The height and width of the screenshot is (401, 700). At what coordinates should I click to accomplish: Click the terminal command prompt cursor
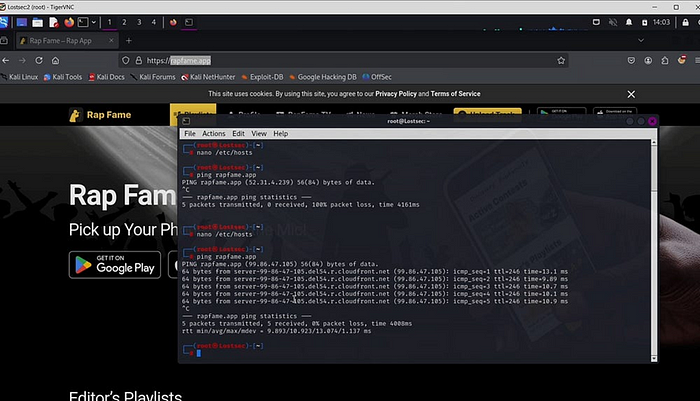[x=199, y=353]
